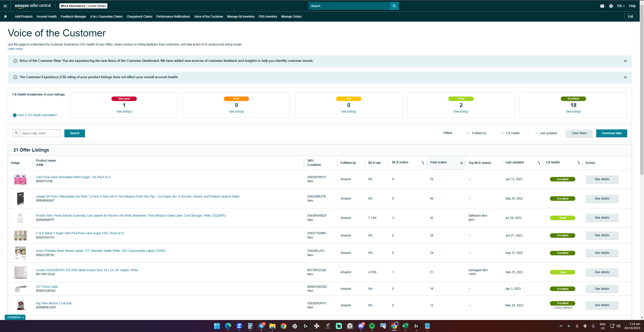Click the info icon beside How is CX Health calculated
Viewport: 644px width, 332px height.
[x=15, y=115]
